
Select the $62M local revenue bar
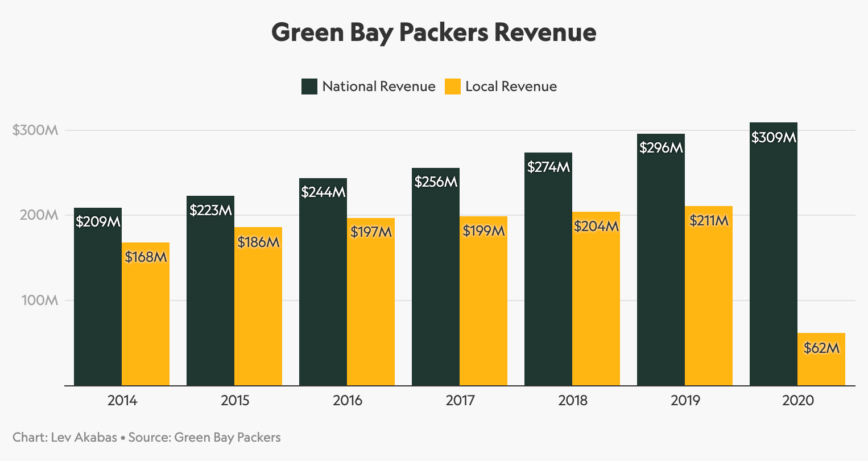coord(821,359)
